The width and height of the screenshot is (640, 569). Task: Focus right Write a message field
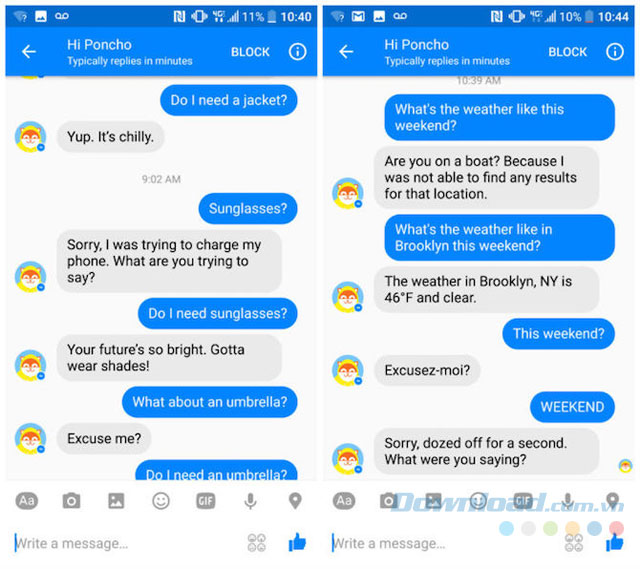coord(446,543)
